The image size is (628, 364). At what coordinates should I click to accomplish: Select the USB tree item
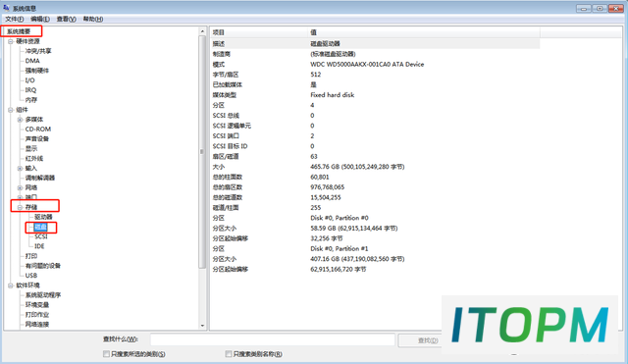click(x=31, y=276)
